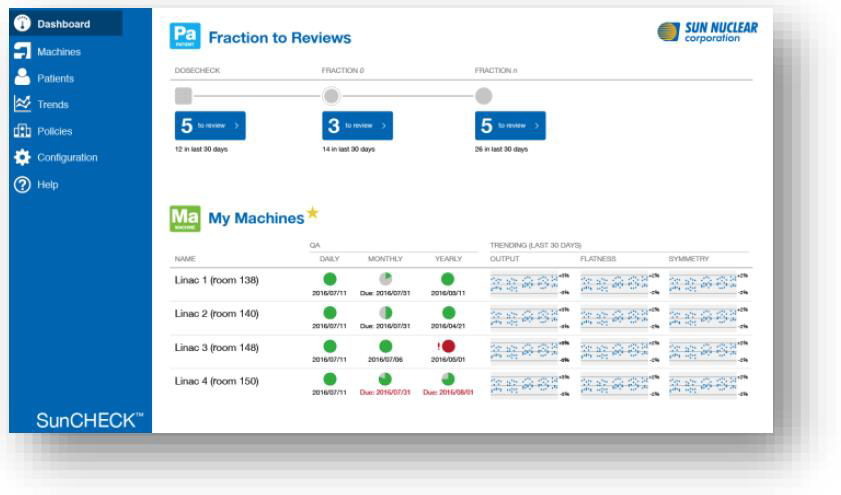Click the Machines icon in sidebar
Image resolution: width=841 pixels, height=495 pixels.
[18, 51]
